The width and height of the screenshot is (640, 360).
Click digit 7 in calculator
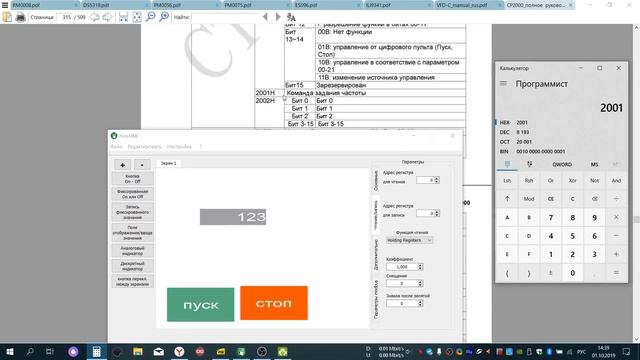[551, 218]
